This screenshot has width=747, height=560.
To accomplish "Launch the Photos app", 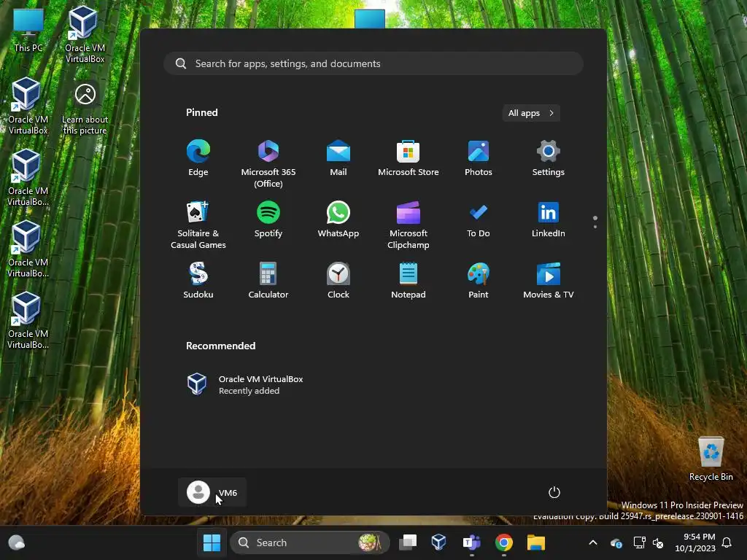I will (479, 158).
